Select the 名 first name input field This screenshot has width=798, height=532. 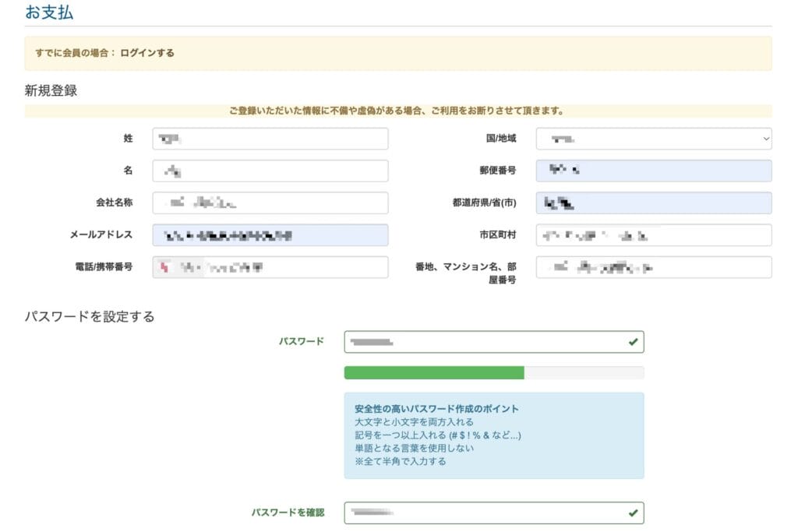tap(270, 171)
